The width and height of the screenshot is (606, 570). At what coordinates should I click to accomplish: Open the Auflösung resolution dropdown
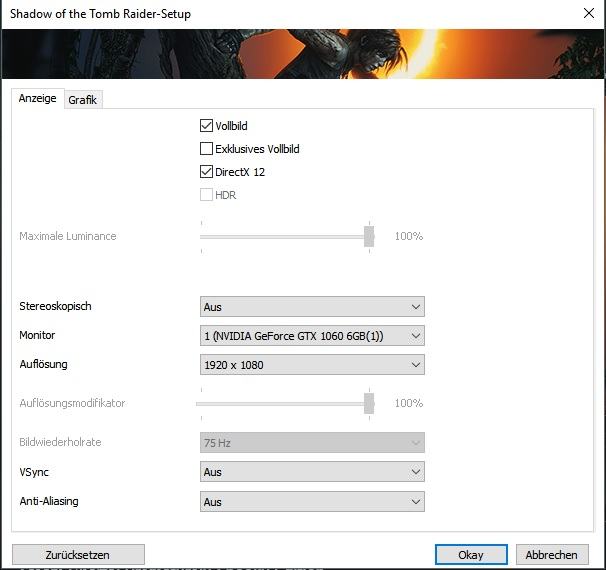tap(312, 364)
